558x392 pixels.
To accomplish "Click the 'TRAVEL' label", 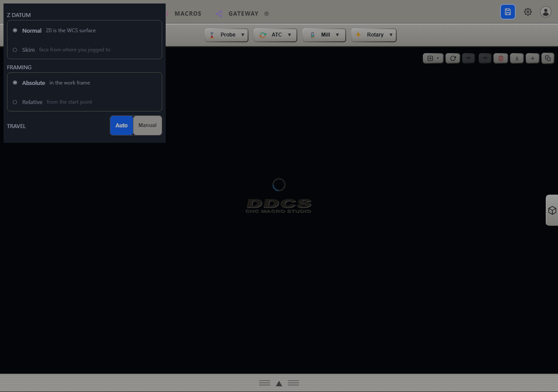I will point(16,126).
